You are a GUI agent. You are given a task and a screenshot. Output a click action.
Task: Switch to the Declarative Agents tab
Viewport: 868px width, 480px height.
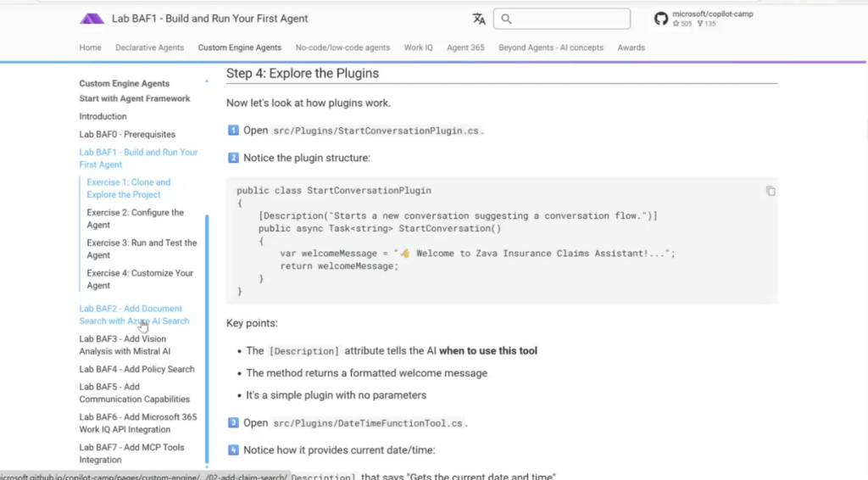tap(149, 47)
